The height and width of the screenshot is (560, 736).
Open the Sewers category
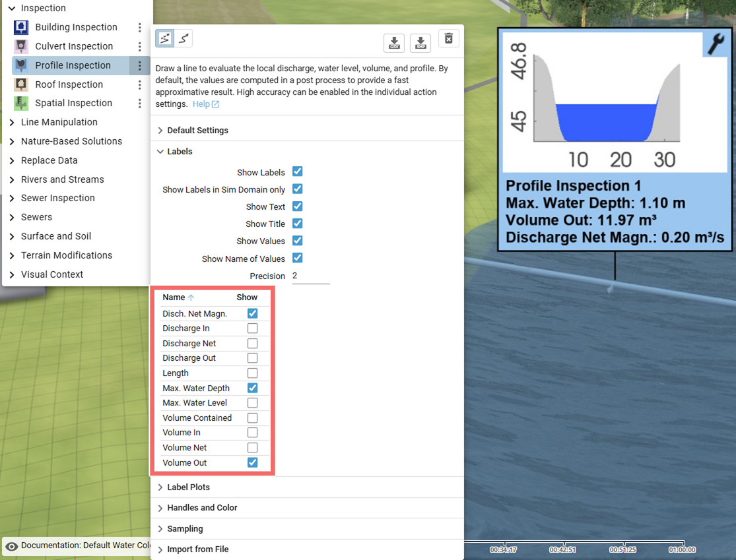36,217
